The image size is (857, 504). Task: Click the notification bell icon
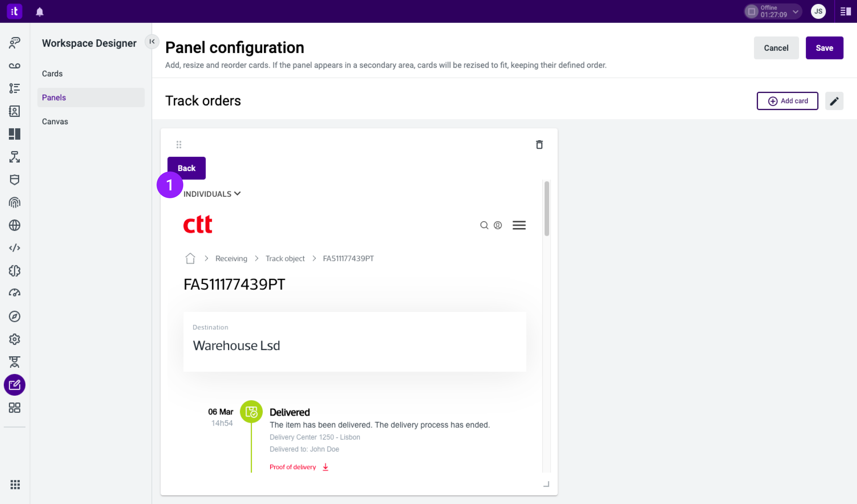(x=40, y=11)
